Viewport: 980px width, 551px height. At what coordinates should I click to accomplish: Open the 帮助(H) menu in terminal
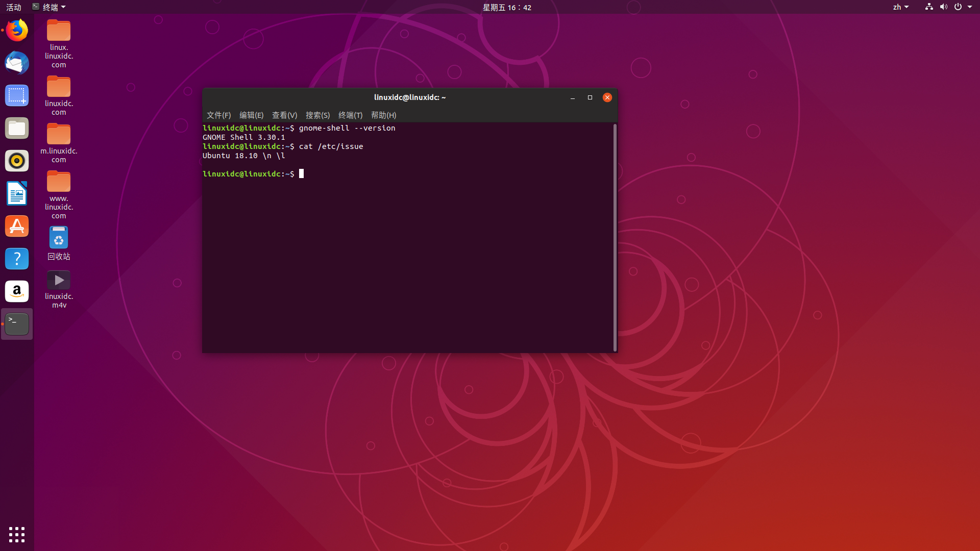[x=384, y=115]
